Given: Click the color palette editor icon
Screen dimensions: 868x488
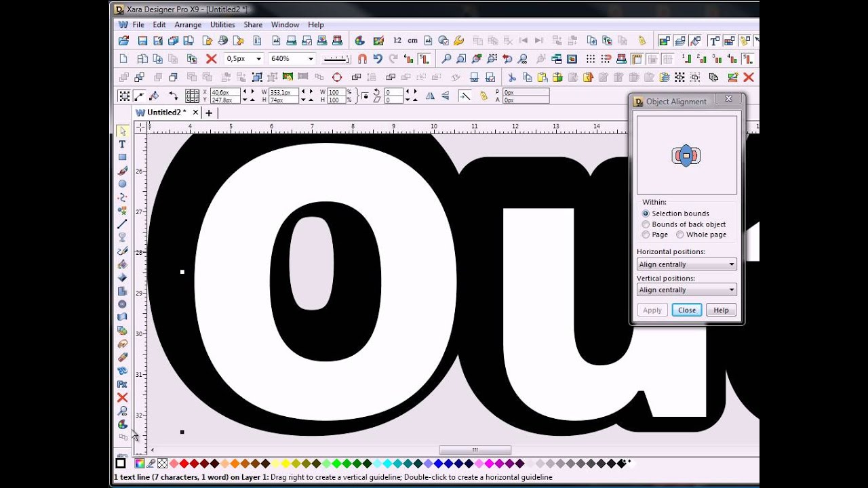Looking at the screenshot, I should click(360, 41).
